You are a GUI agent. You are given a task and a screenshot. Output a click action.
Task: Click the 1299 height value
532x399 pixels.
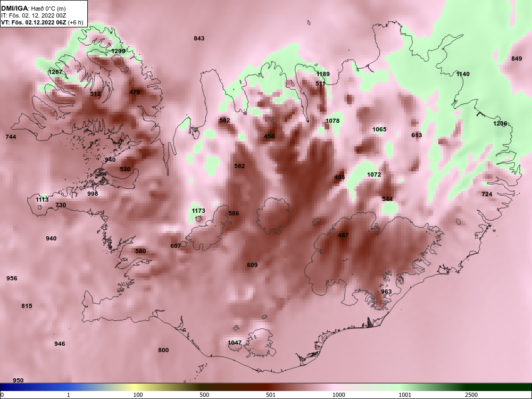click(119, 51)
